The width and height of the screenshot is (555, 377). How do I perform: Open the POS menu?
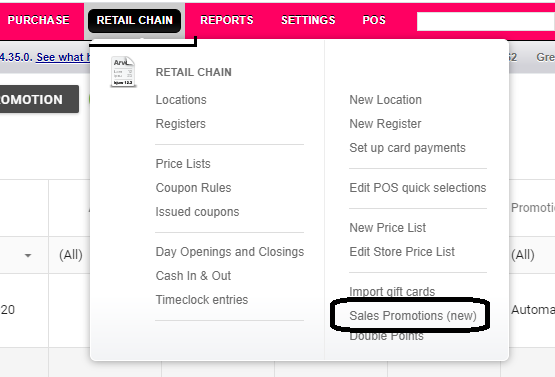(374, 20)
